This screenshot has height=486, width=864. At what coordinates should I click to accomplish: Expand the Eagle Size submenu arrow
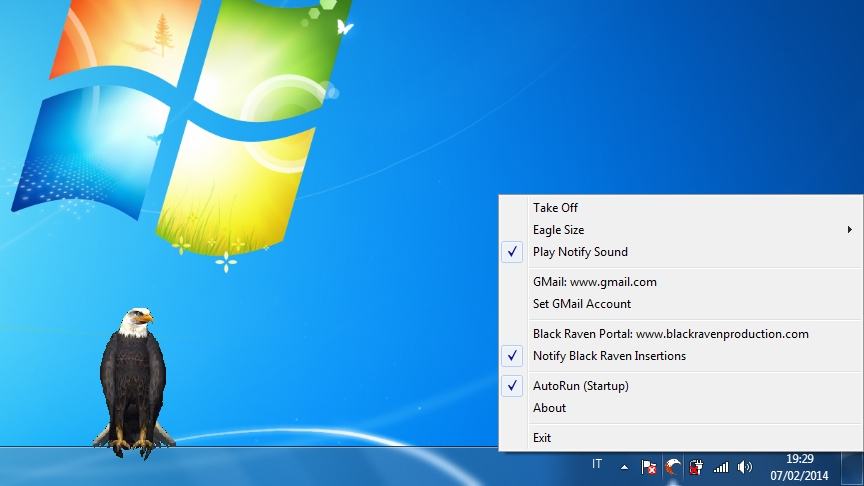pyautogui.click(x=850, y=230)
